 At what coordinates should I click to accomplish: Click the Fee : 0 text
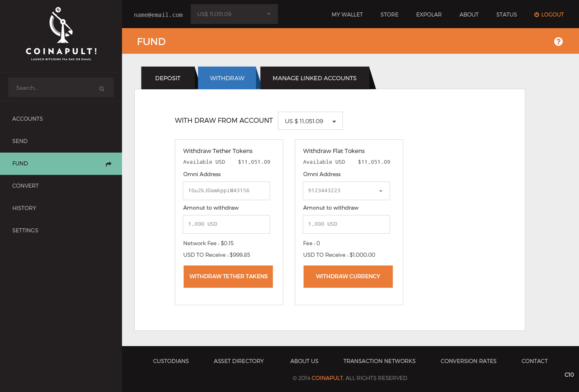point(311,243)
